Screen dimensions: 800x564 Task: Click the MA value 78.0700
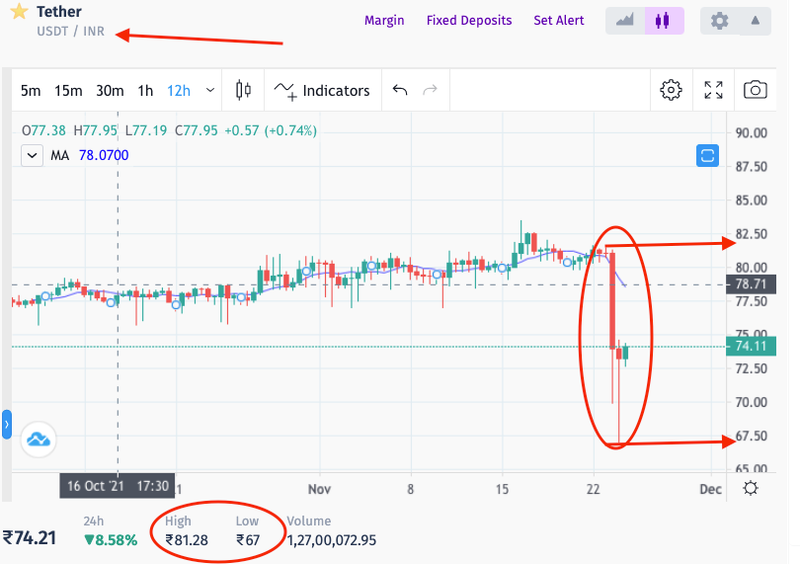104,155
